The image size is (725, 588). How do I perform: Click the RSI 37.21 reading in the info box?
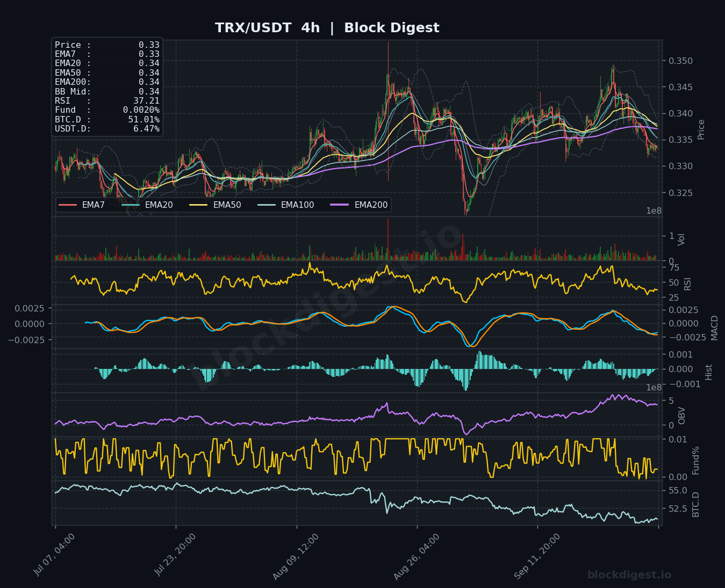pyautogui.click(x=107, y=100)
